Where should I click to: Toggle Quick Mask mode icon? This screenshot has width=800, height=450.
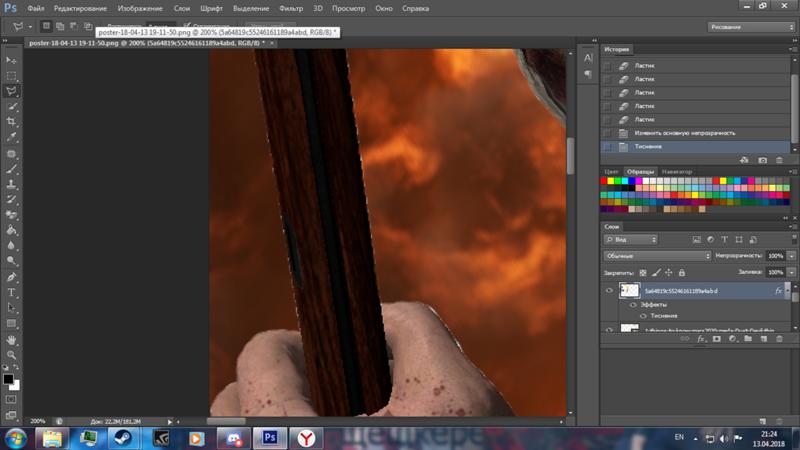tap(11, 399)
